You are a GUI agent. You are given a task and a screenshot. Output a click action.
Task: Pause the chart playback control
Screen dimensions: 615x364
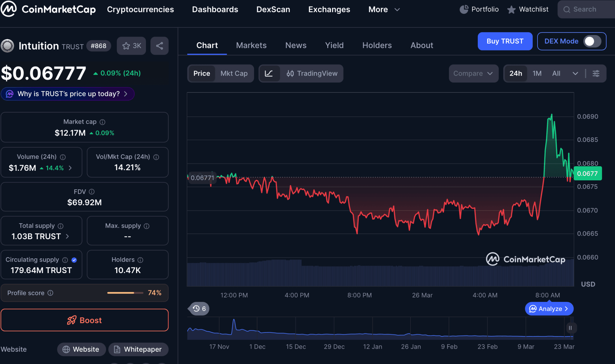coord(570,328)
